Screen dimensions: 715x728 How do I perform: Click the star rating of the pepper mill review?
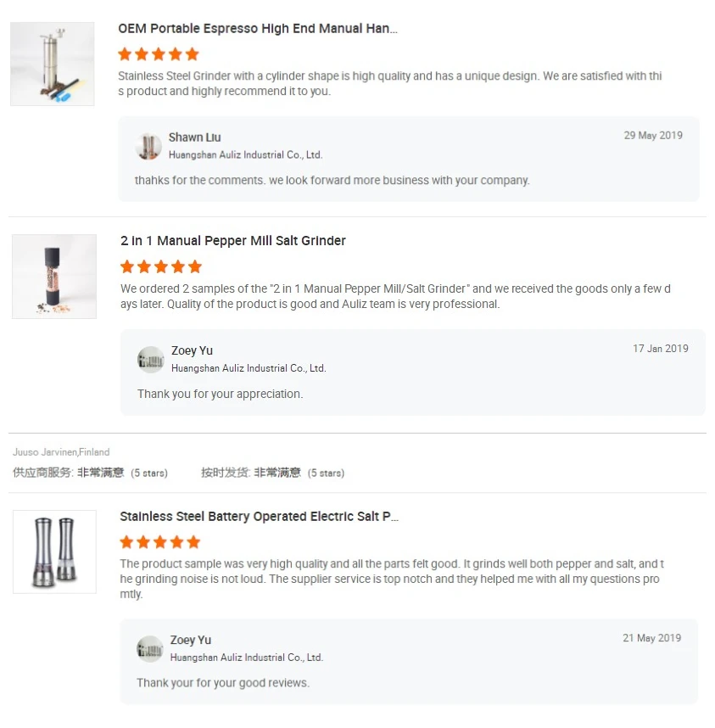coord(161,266)
